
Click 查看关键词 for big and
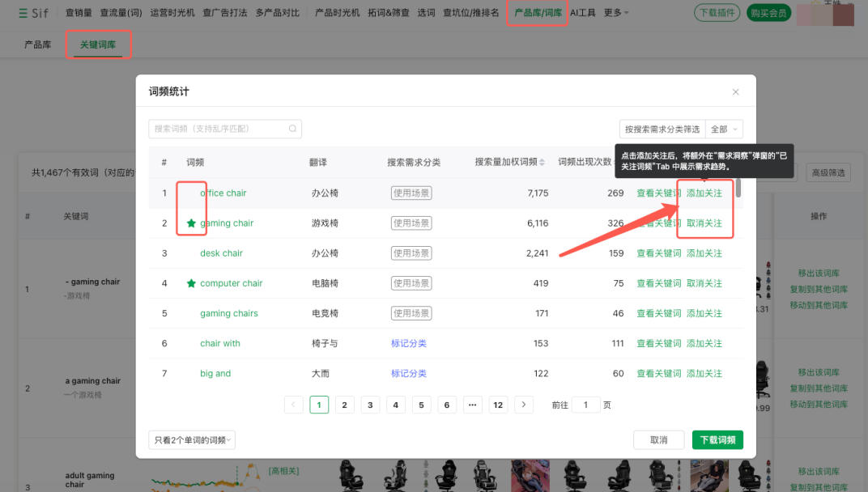pyautogui.click(x=659, y=374)
